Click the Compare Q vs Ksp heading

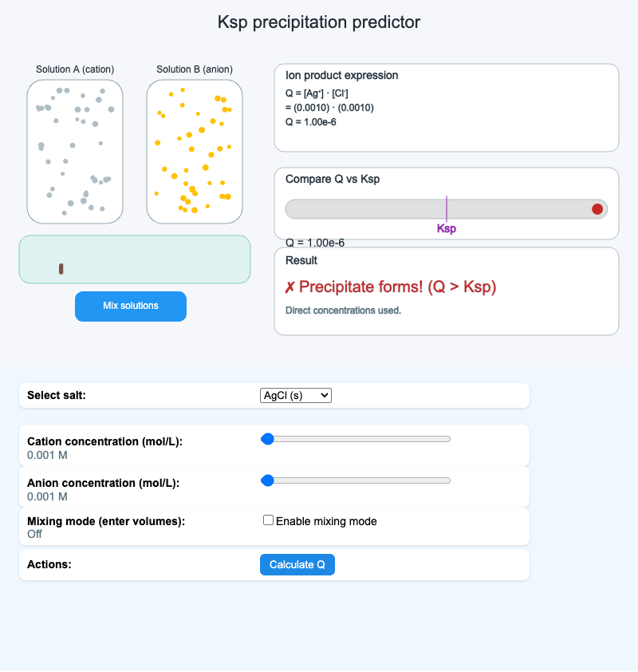[x=333, y=179]
